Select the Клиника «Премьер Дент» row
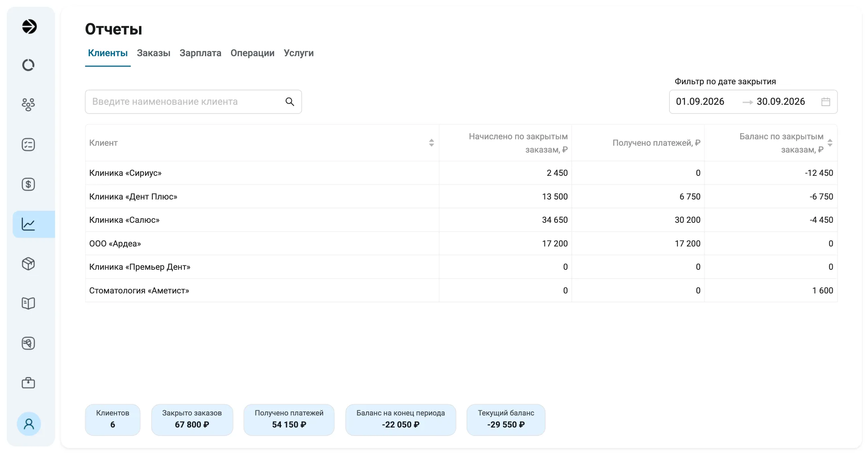 pyautogui.click(x=461, y=267)
